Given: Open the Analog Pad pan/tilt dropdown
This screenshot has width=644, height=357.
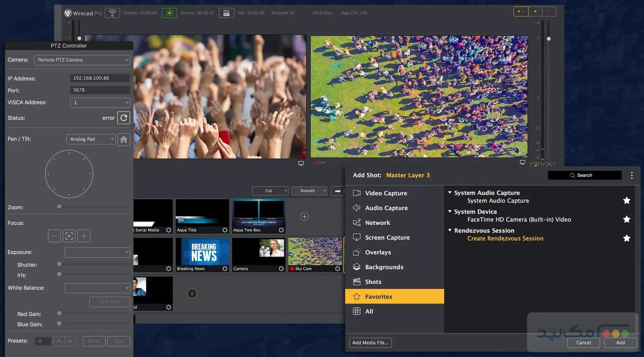Looking at the screenshot, I should click(x=90, y=139).
